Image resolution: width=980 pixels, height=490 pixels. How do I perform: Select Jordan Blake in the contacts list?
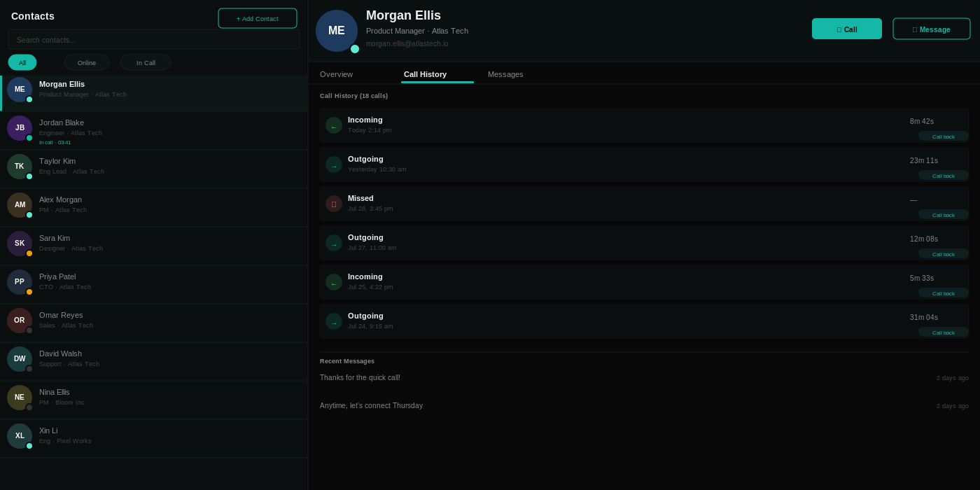point(154,131)
